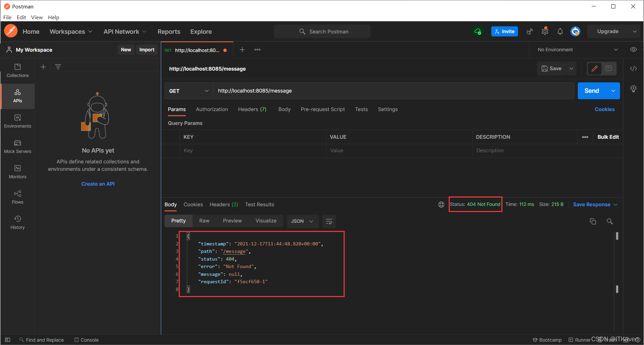
Task: Click the blue Send button
Action: tap(592, 91)
